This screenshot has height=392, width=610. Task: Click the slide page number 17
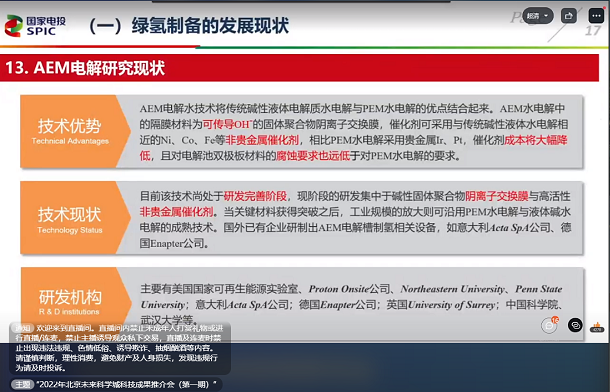[x=593, y=31]
